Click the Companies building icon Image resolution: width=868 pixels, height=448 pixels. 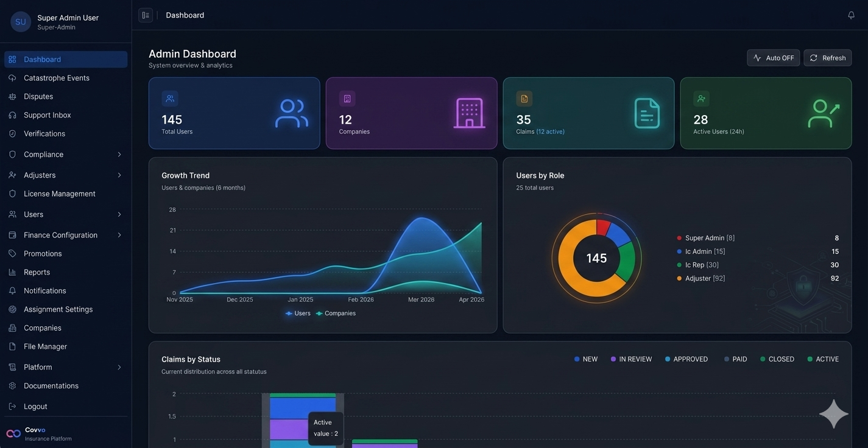pyautogui.click(x=469, y=113)
